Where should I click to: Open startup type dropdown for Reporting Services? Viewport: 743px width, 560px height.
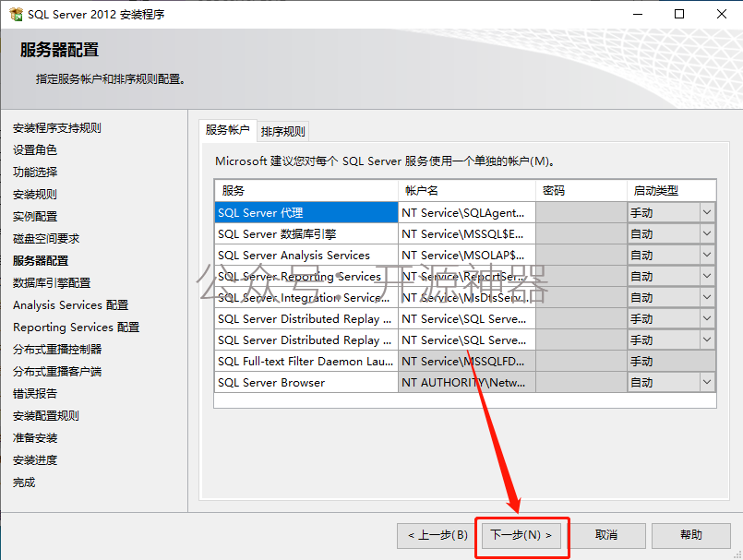click(x=707, y=276)
